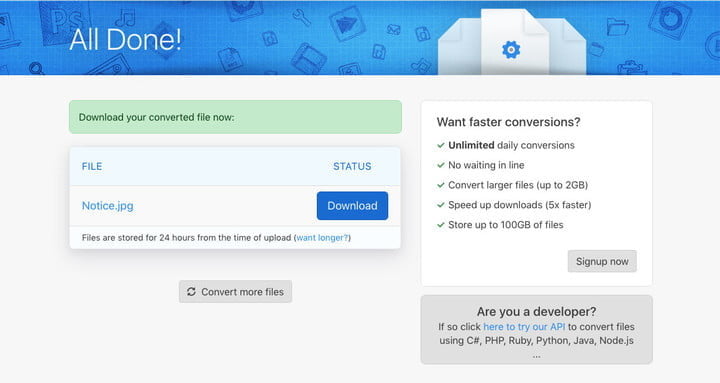Click the 'Download your converted file now' banner

(x=235, y=117)
